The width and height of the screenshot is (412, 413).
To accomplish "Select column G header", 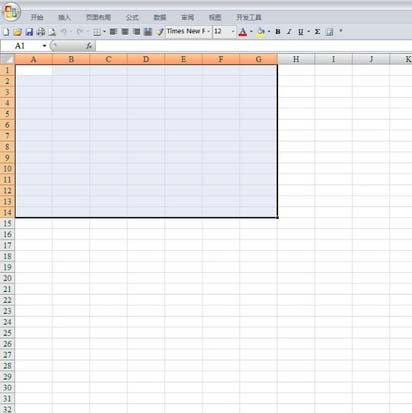I will (x=258, y=59).
